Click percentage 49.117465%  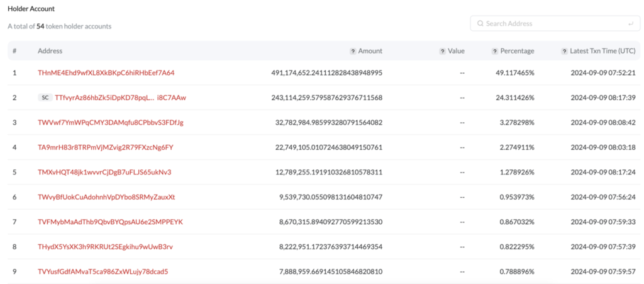point(516,73)
